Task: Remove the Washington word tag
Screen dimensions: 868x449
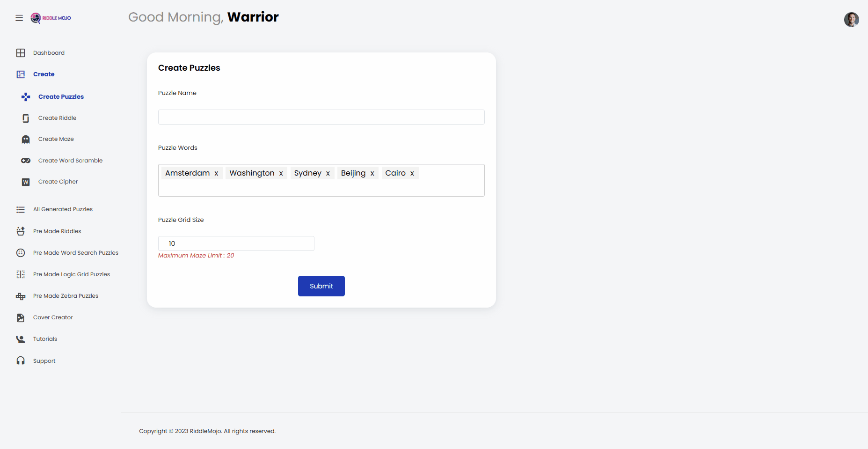Action: click(281, 173)
